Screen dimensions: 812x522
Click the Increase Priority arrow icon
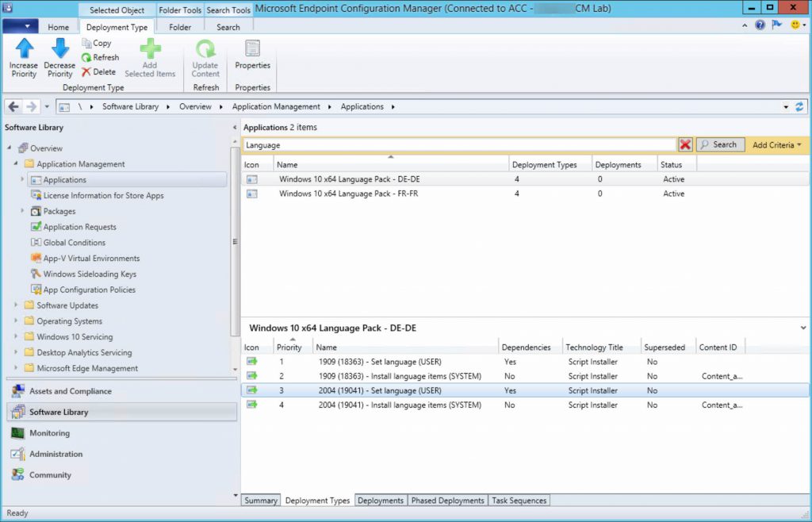(x=24, y=48)
